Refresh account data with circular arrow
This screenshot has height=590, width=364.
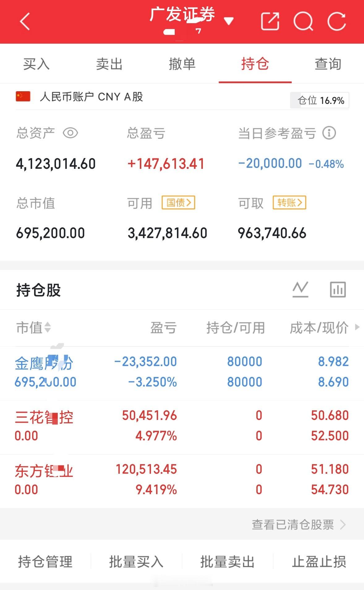tap(337, 22)
